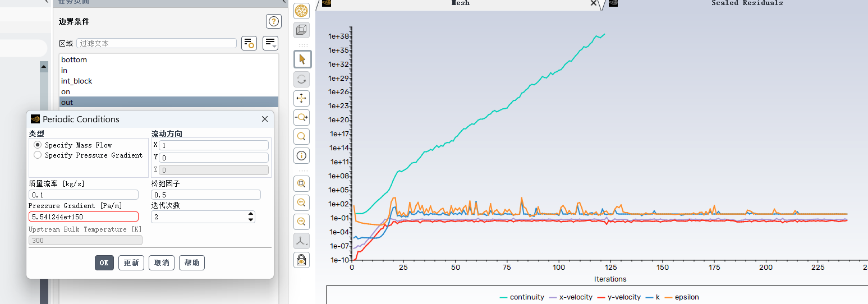
Task: Select the int_block zone
Action: click(x=77, y=81)
